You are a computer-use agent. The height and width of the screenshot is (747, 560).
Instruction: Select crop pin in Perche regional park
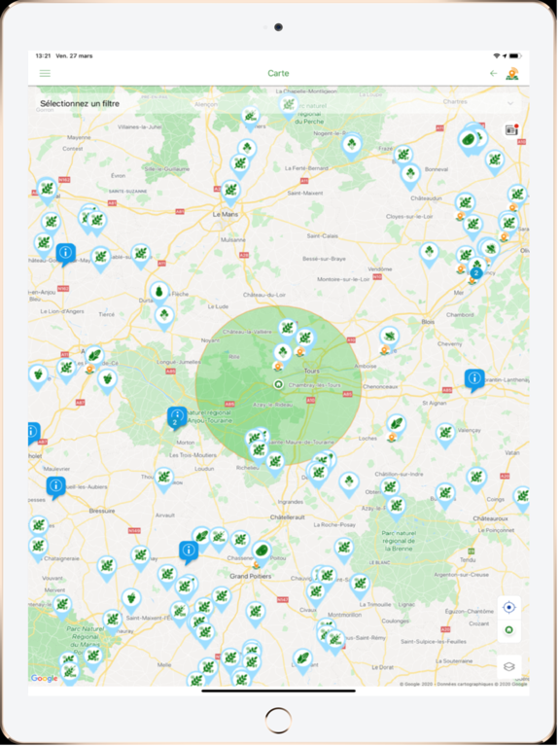click(x=288, y=105)
